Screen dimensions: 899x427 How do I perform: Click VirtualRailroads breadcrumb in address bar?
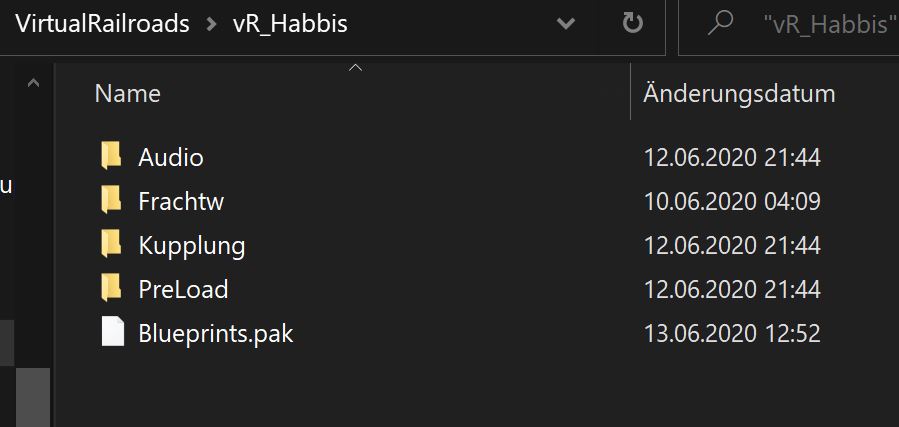103,25
